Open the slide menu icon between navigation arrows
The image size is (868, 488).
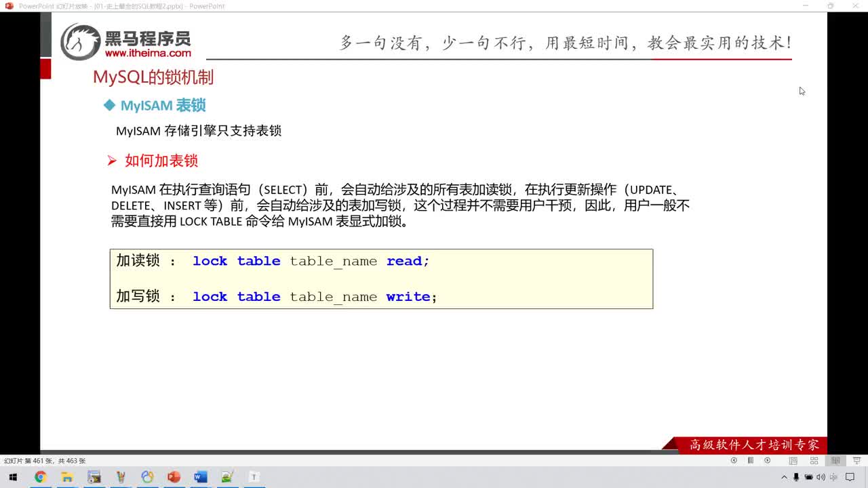pyautogui.click(x=751, y=460)
